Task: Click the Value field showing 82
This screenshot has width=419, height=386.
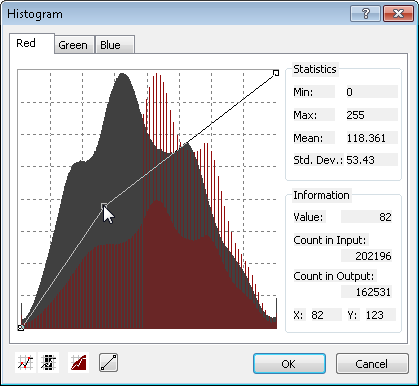Action: [366, 217]
